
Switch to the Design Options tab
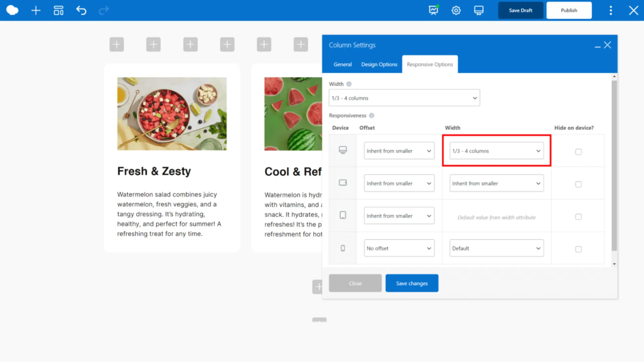379,64
